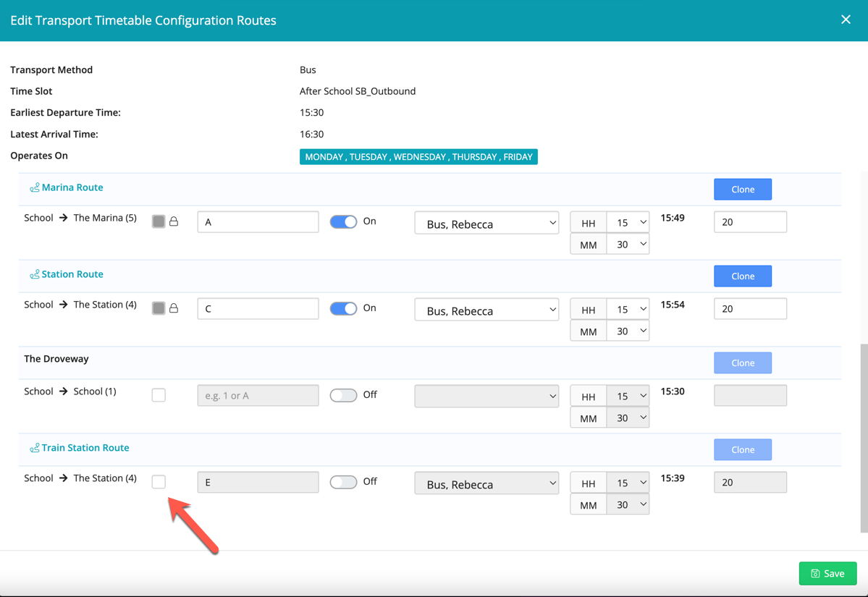This screenshot has width=868, height=597.
Task: Open the Station Route hour dropdown
Action: [627, 310]
